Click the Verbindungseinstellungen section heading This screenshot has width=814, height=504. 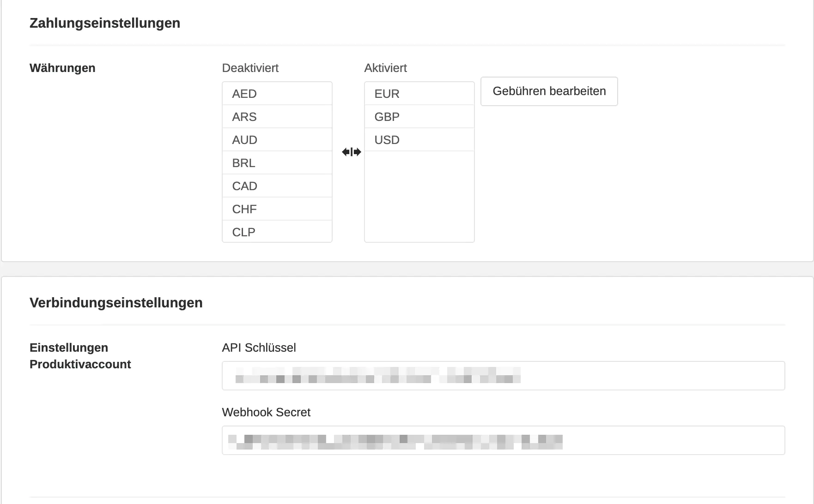pos(116,303)
